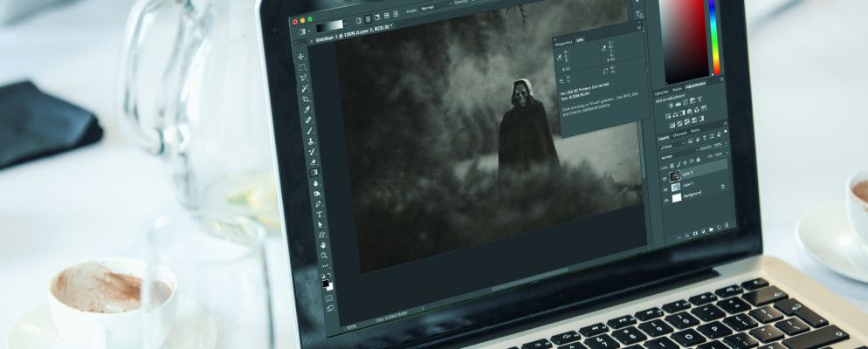Viewport: 868px width, 349px height.
Task: Open the gradient preview picker
Action: point(329,26)
